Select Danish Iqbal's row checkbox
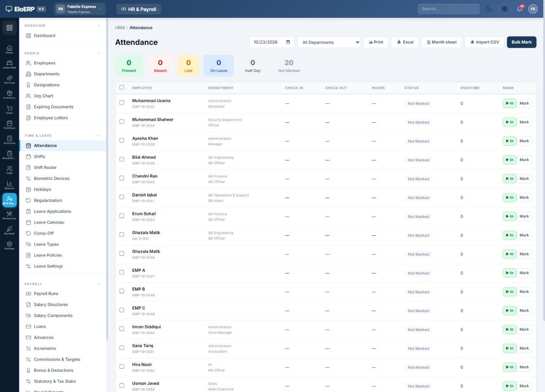The width and height of the screenshot is (545, 392). [x=122, y=197]
